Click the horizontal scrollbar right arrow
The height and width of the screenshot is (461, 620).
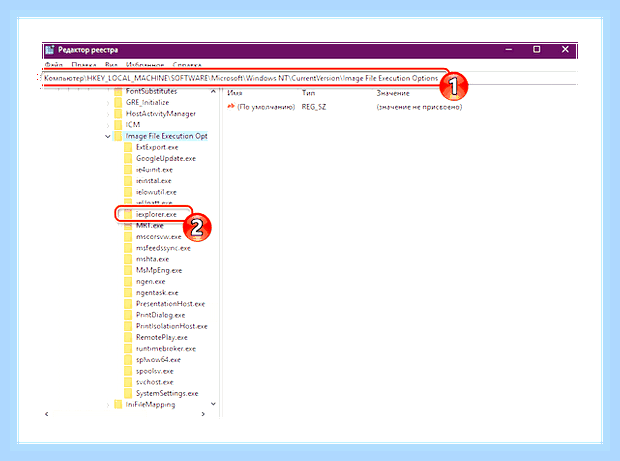(x=203, y=414)
